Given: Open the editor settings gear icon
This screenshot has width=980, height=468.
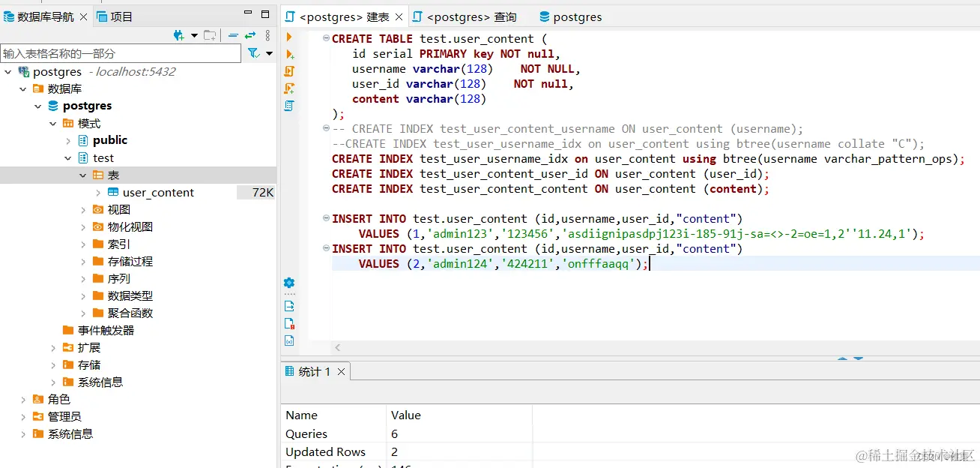Looking at the screenshot, I should [x=289, y=283].
